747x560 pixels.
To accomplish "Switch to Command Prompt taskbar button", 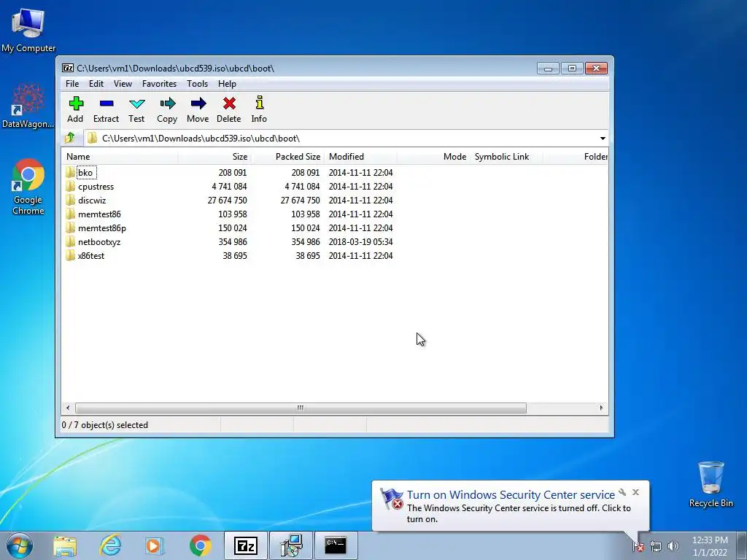I will tap(336, 545).
